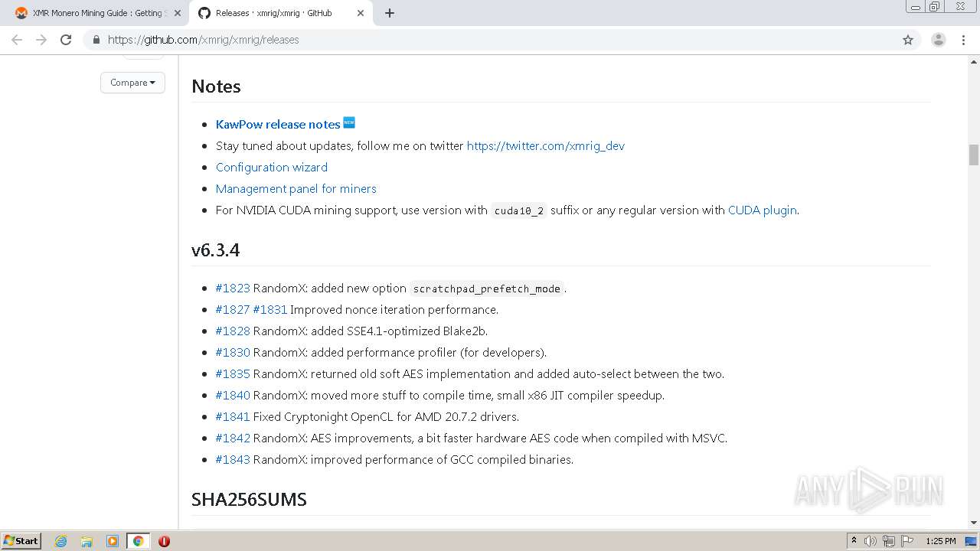Click the SHA256SUMS heading
Screen dimensions: 980x551
point(249,499)
